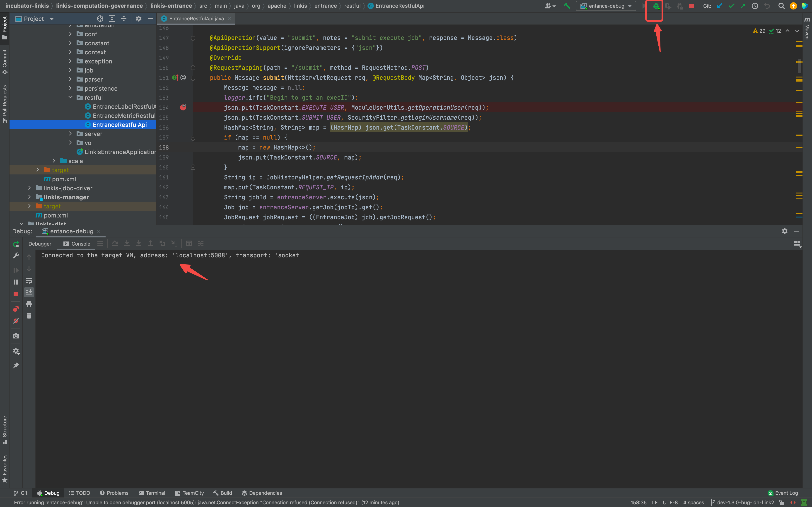812x507 pixels.
Task: Expand the persistence folder
Action: click(70, 89)
